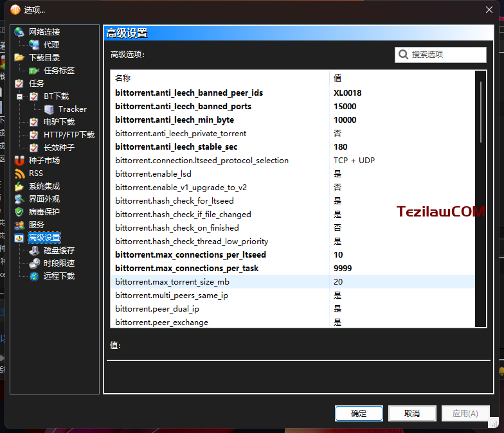Select bittorrent.hash_check_thread_low_priority option

point(292,242)
